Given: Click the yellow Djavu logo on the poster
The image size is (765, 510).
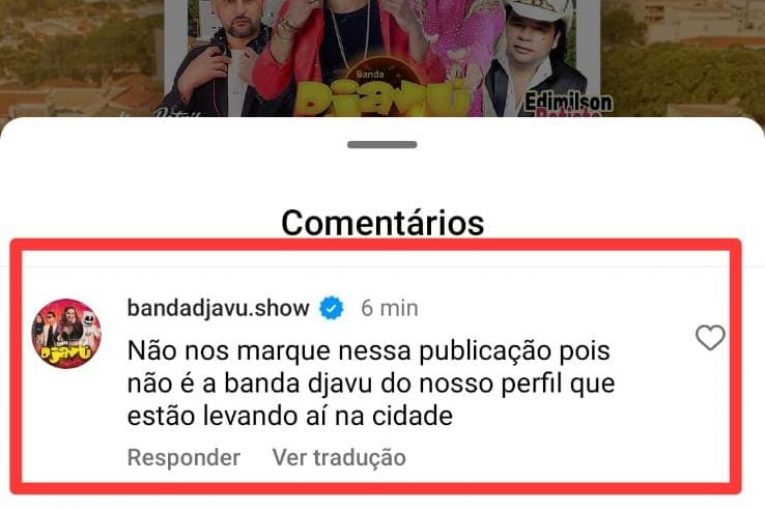Looking at the screenshot, I should point(380,98).
